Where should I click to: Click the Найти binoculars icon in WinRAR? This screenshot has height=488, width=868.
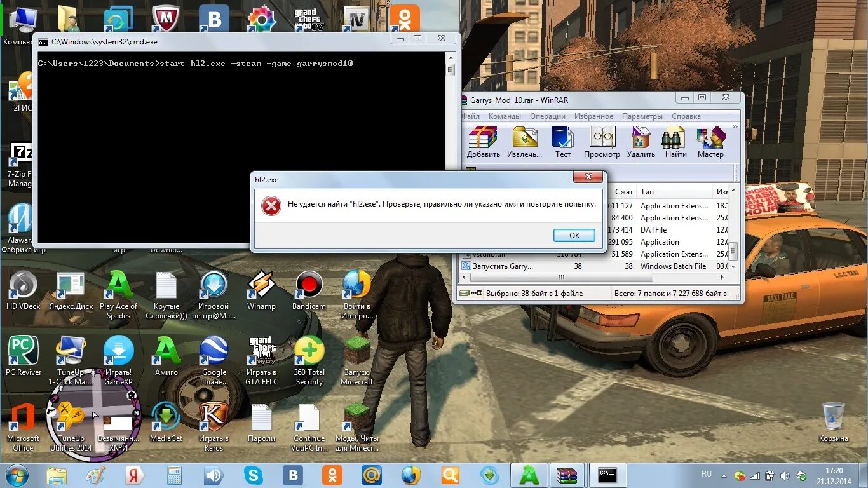[675, 142]
